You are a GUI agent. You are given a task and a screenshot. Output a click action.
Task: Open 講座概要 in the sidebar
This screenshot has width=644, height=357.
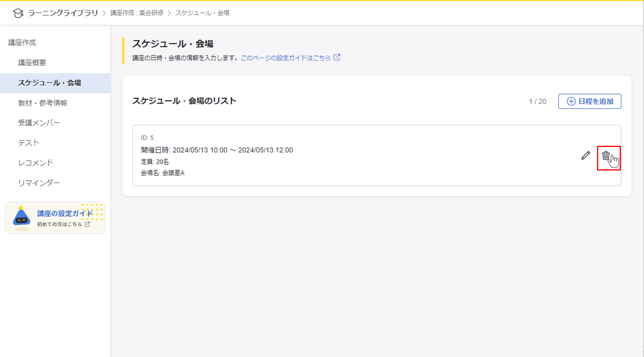(x=32, y=63)
